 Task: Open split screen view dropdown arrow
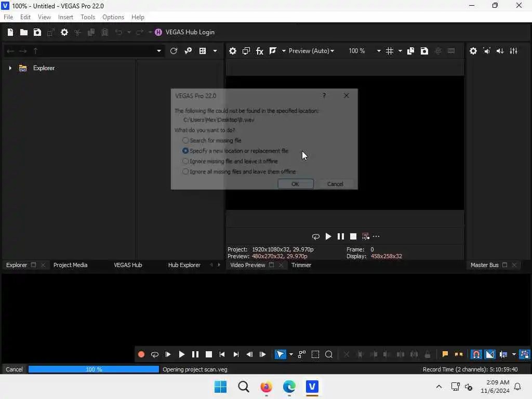284,51
